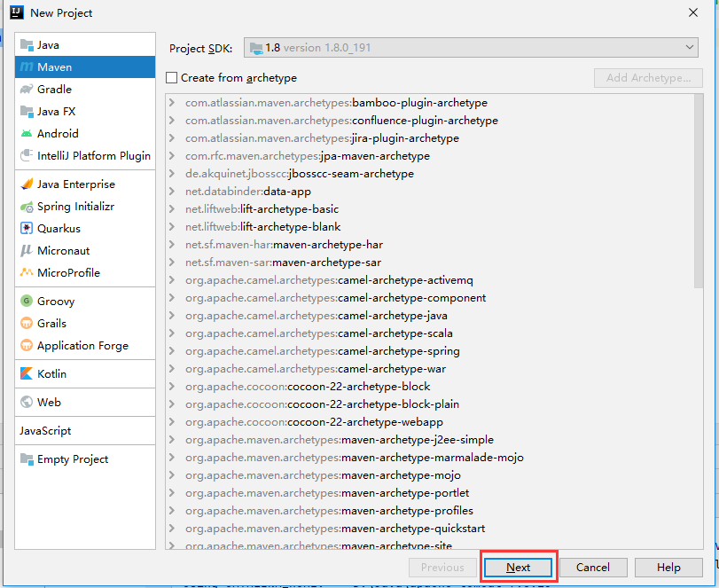Click the IntelliJ logo in title bar
This screenshot has width=719, height=588.
pos(17,12)
